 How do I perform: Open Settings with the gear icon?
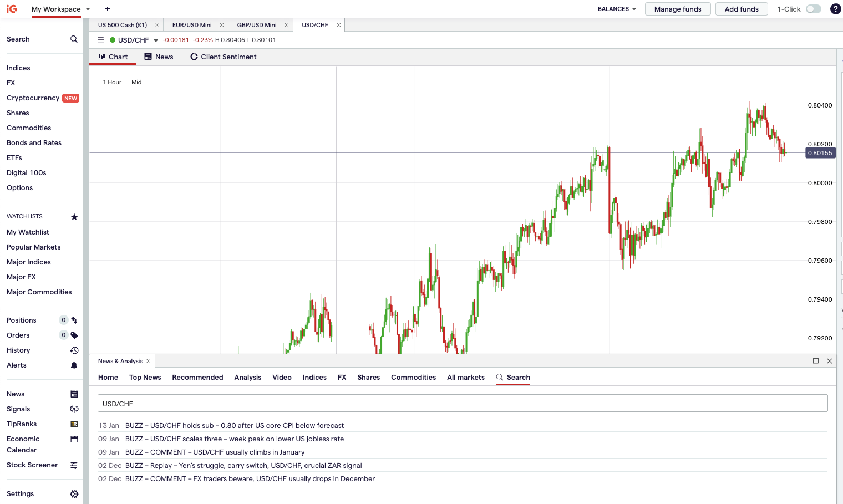(x=74, y=493)
